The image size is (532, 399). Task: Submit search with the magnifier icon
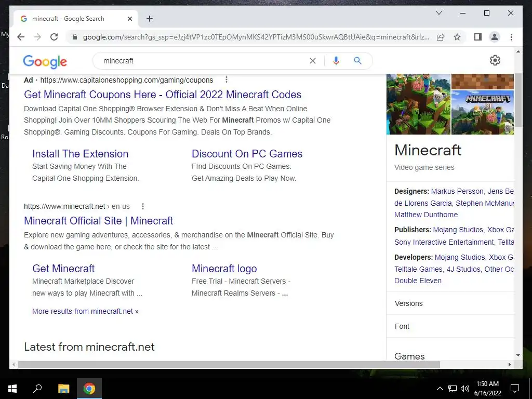357,61
